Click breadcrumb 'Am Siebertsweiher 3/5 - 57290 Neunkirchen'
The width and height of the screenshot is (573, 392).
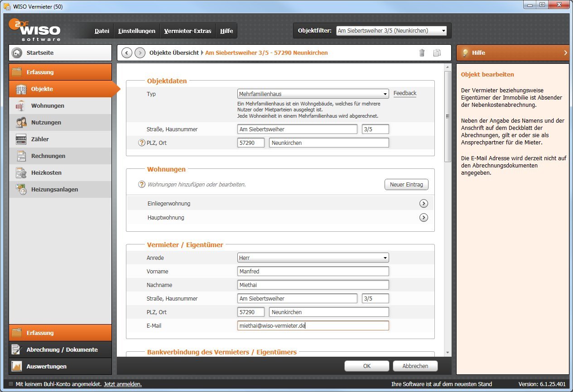click(x=266, y=53)
